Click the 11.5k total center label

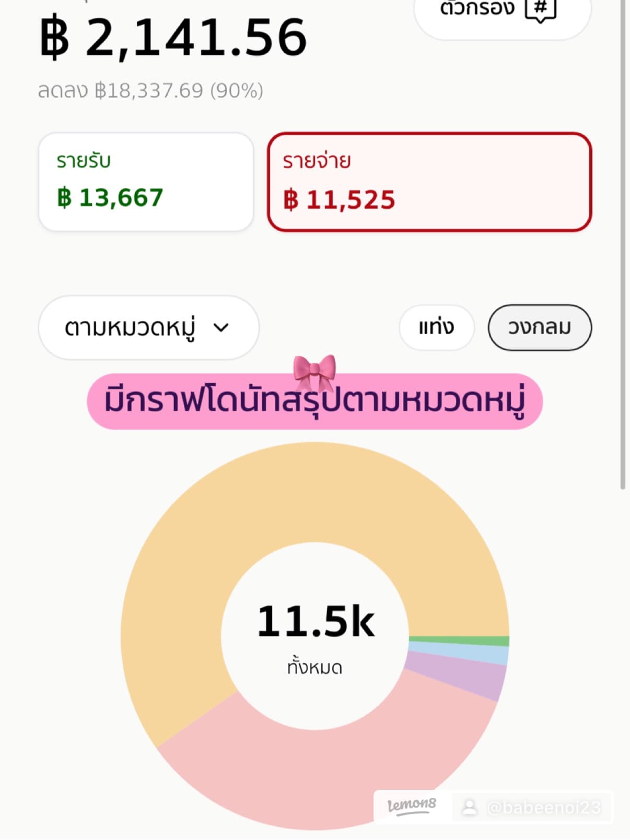pyautogui.click(x=316, y=621)
